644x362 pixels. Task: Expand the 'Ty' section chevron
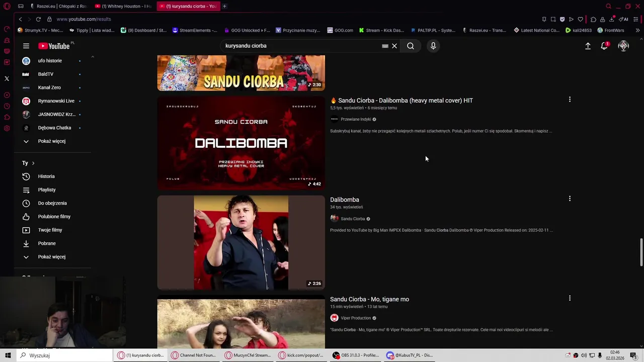(33, 163)
